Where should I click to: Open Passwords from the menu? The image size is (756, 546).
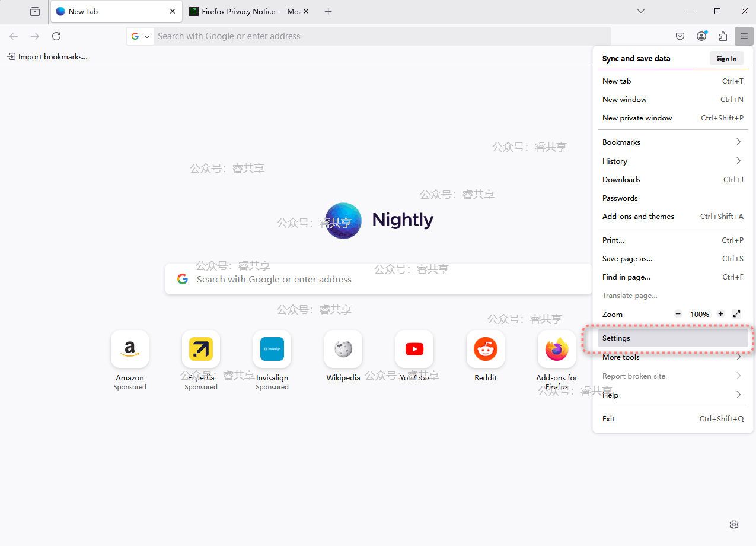click(672, 198)
